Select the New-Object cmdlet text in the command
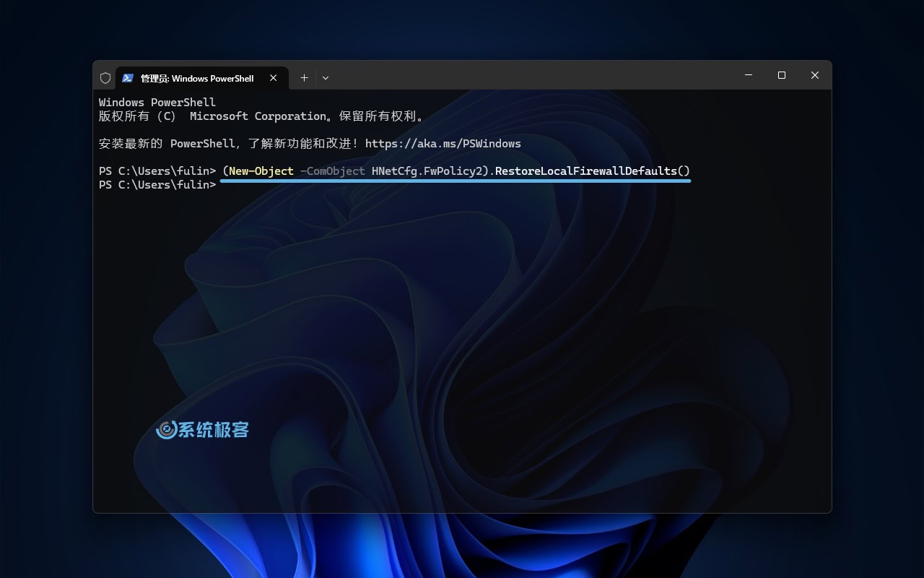The image size is (924, 578). pyautogui.click(x=259, y=171)
